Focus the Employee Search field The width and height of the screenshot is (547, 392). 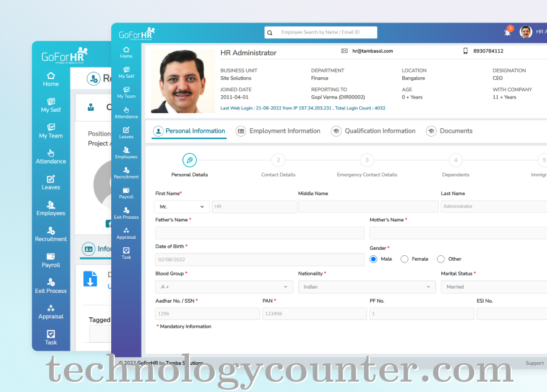coord(320,32)
